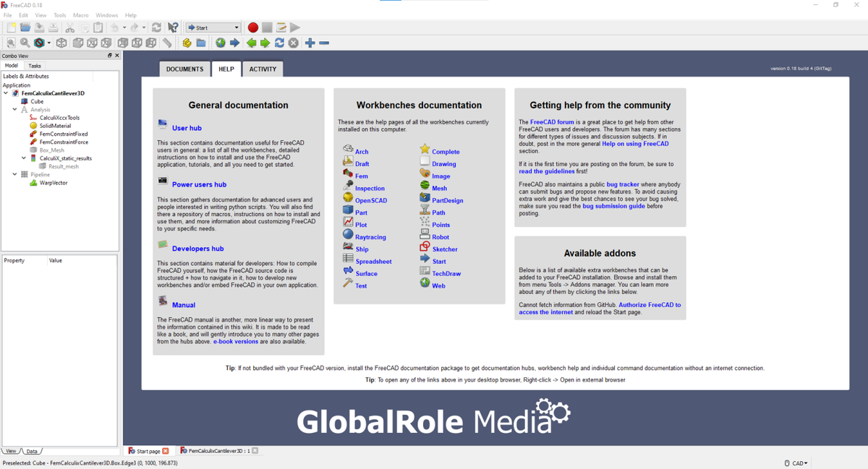The height and width of the screenshot is (469, 868).
Task: Click the red macro record button
Action: point(253,27)
